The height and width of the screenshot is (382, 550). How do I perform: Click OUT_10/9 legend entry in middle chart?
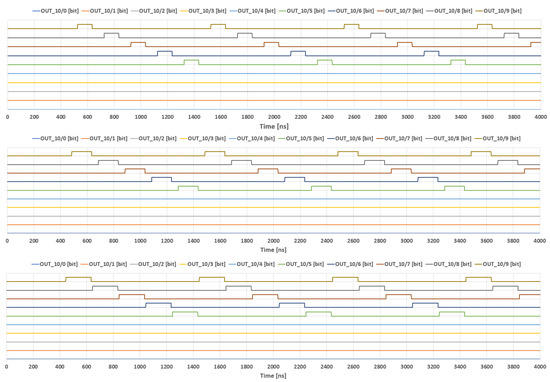(x=497, y=139)
